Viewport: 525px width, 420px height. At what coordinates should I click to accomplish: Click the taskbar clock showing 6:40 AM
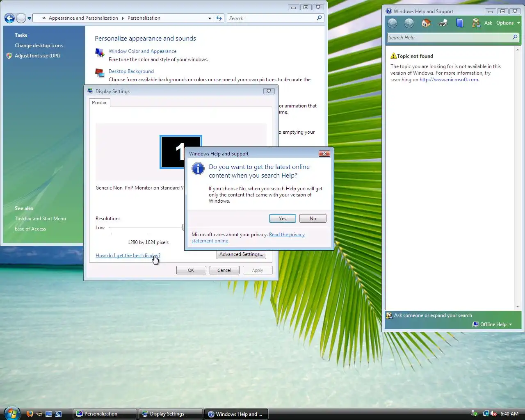tap(509, 414)
